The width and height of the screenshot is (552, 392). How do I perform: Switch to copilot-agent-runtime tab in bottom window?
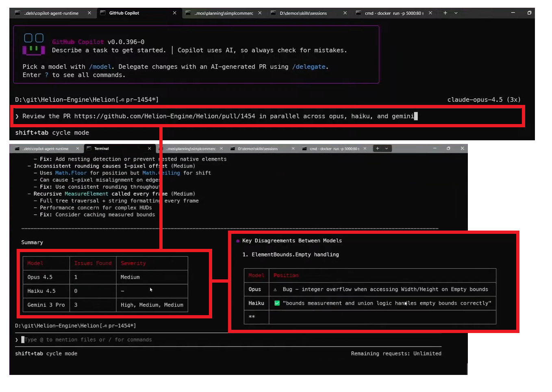click(46, 149)
